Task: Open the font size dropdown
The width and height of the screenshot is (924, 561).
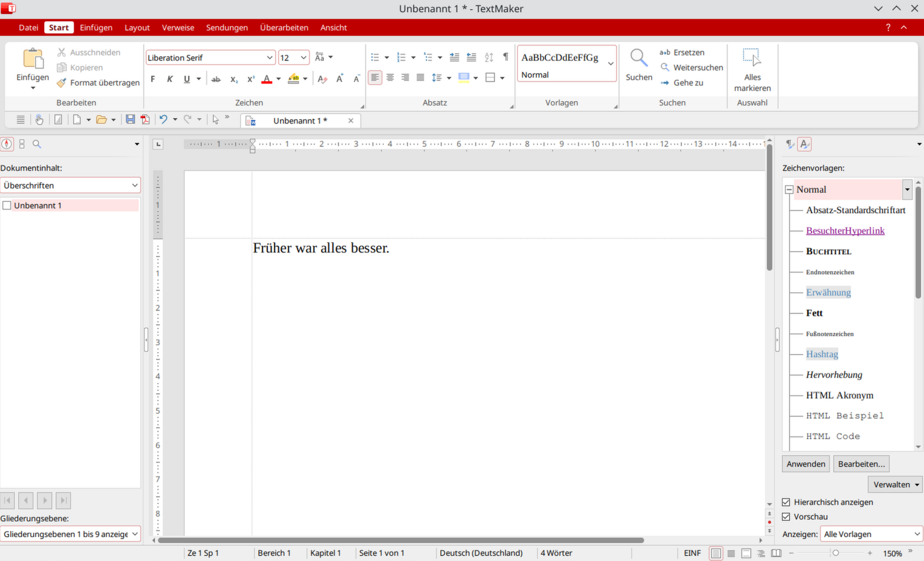Action: [304, 57]
